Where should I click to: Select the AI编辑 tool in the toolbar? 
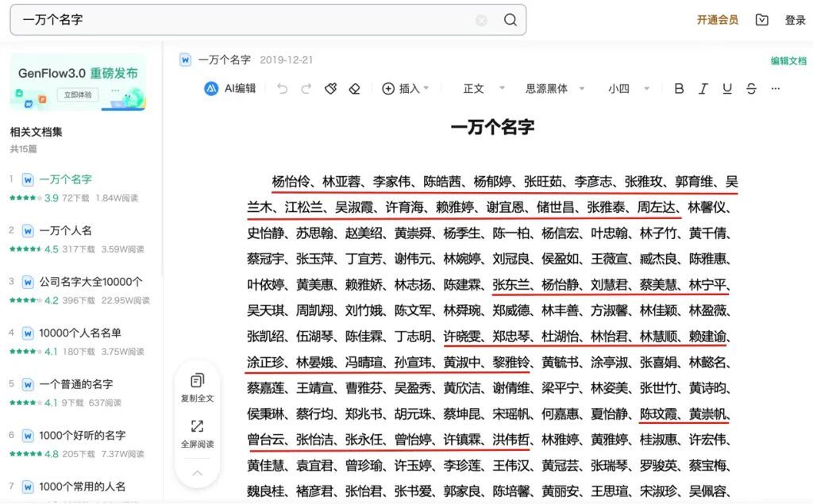point(230,89)
